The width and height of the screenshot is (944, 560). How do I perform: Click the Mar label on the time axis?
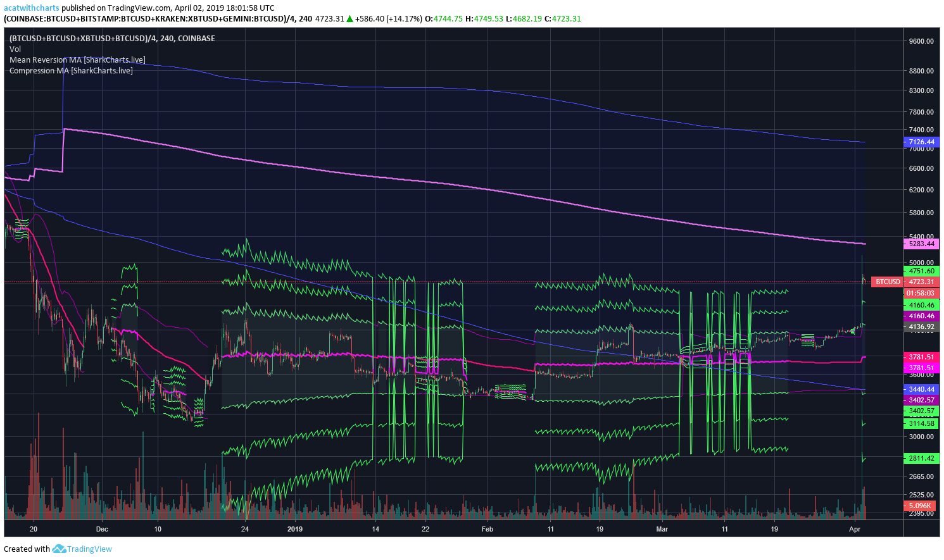coord(662,529)
